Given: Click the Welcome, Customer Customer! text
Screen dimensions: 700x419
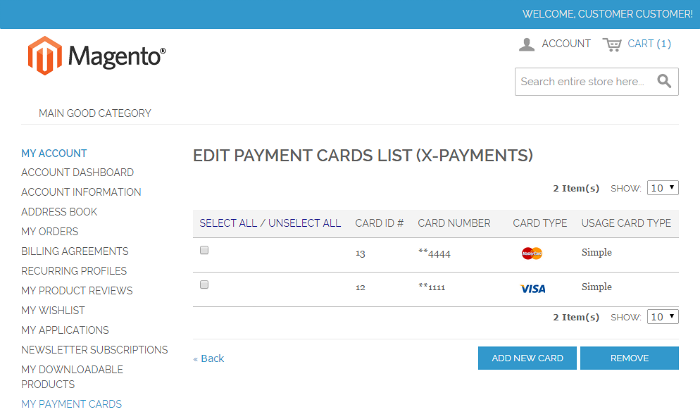Looking at the screenshot, I should click(x=608, y=14).
